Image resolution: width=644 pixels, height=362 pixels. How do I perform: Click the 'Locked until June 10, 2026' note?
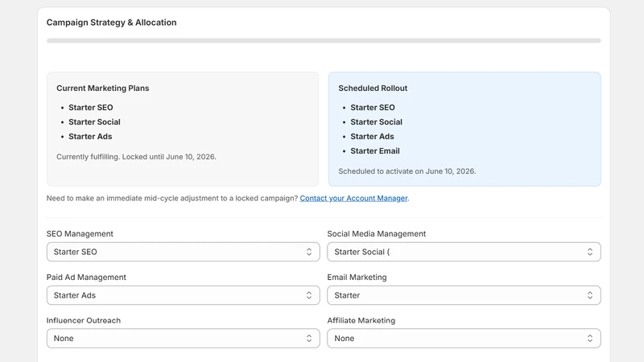coord(136,157)
